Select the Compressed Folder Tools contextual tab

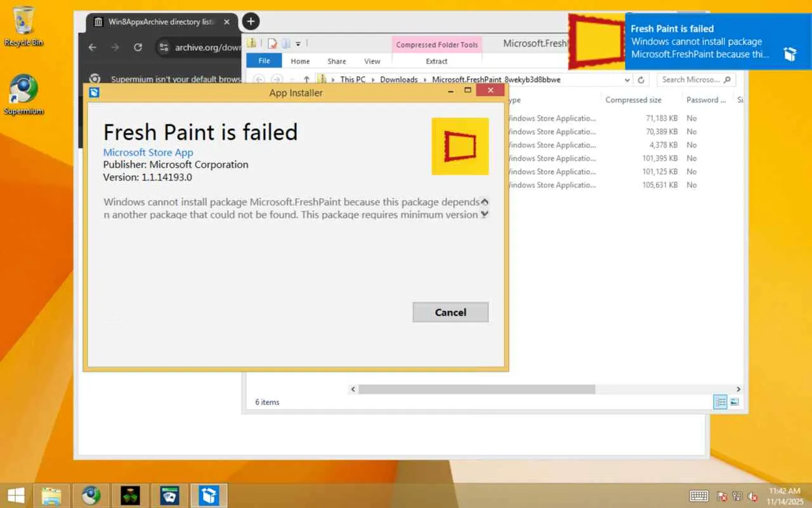pos(437,44)
